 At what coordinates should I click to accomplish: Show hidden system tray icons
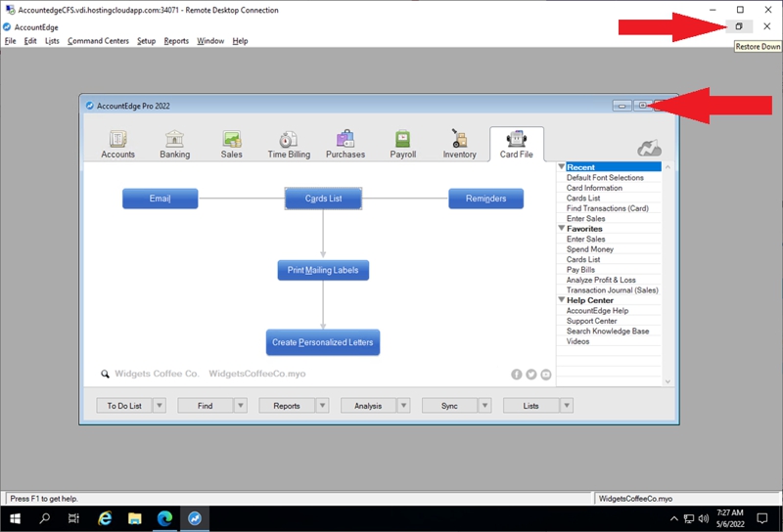point(674,518)
